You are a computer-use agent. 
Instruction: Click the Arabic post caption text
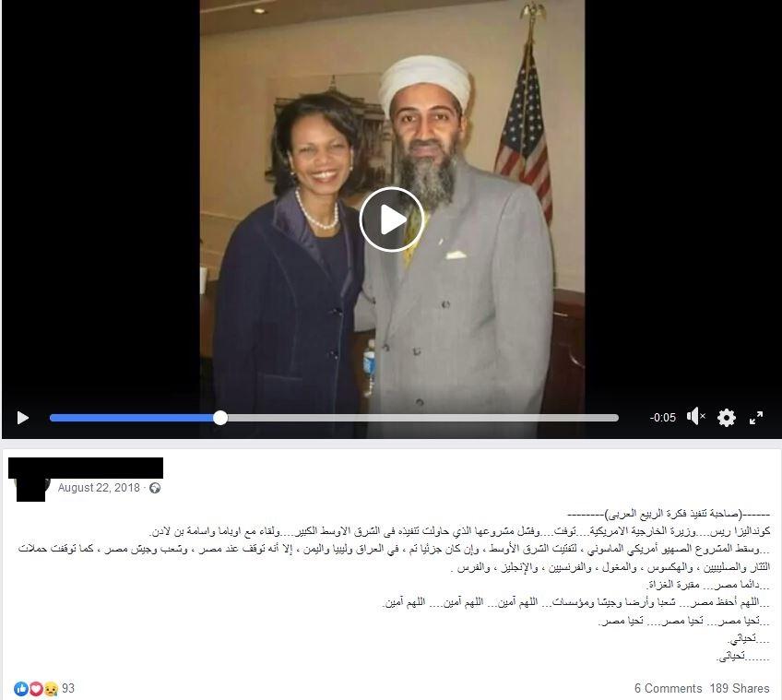[x=394, y=586]
